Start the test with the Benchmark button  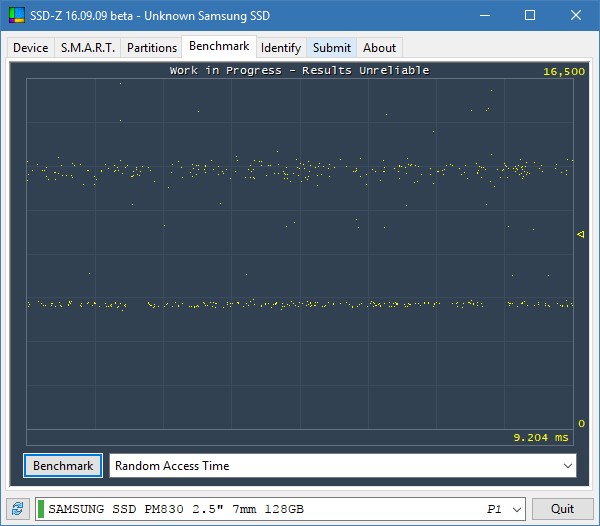coord(63,466)
